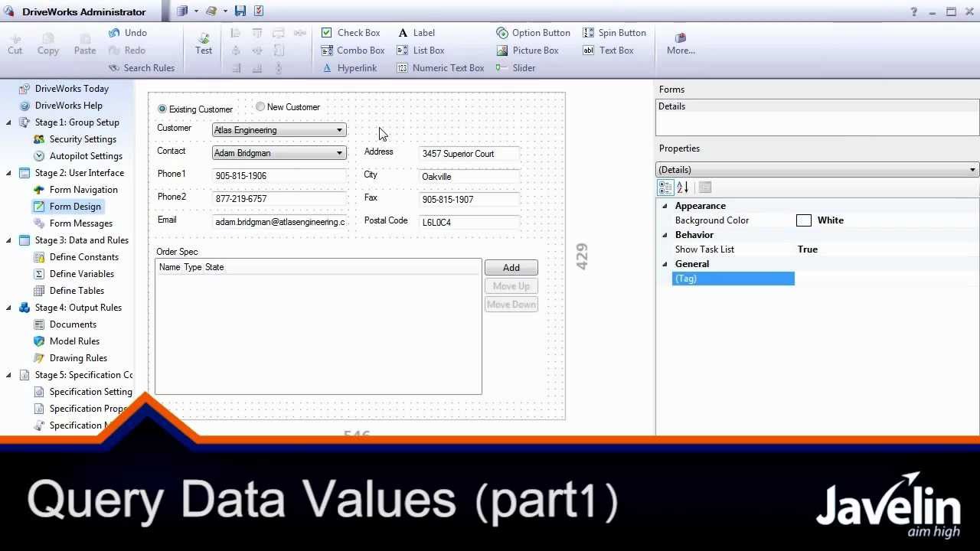
Task: Insert a List Box control
Action: click(x=420, y=51)
